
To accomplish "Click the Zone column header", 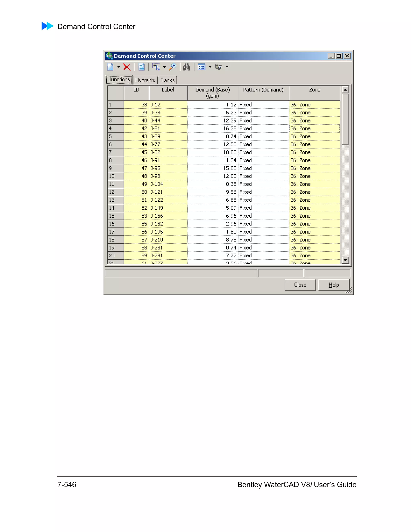I will (315, 93).
